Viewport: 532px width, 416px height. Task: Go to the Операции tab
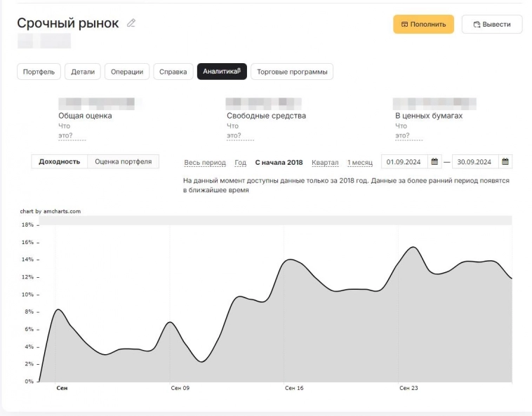point(127,72)
